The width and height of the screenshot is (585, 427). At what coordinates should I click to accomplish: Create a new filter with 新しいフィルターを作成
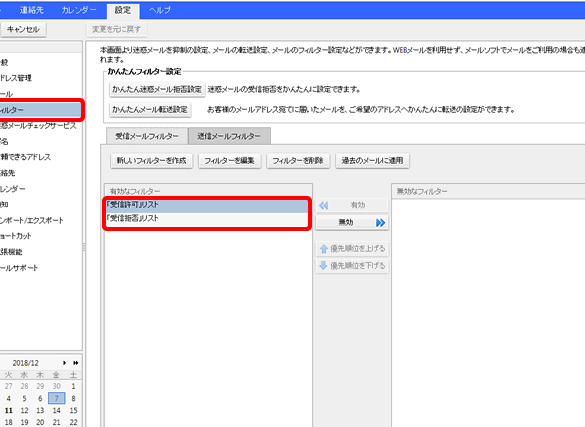point(151,161)
